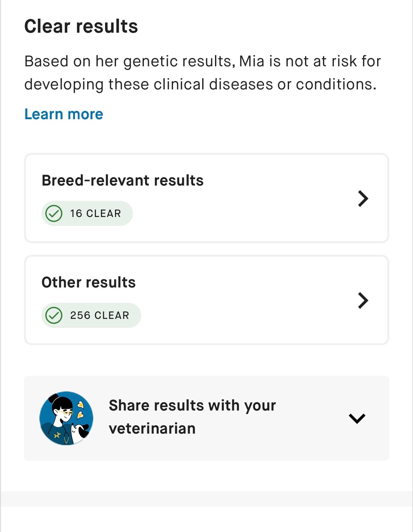Click the Share results with your veterinarian label

[x=192, y=406]
